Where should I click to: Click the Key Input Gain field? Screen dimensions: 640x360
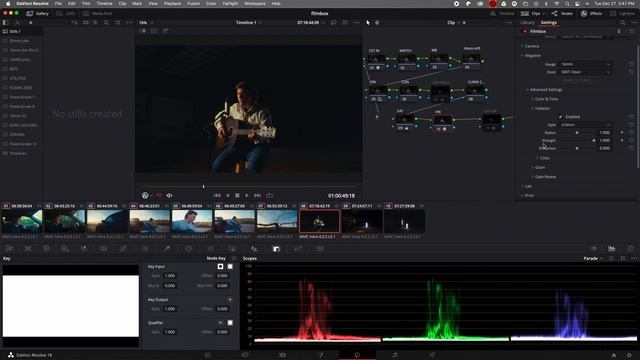pos(169,276)
